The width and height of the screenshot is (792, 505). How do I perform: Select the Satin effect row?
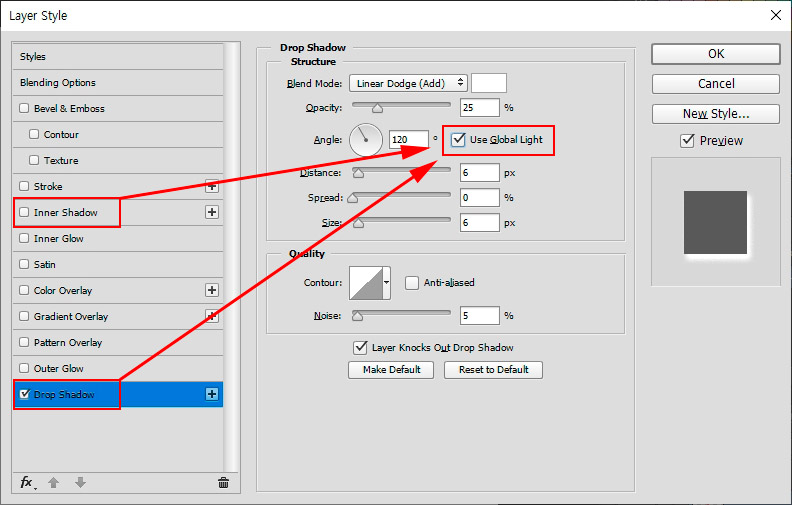point(118,264)
